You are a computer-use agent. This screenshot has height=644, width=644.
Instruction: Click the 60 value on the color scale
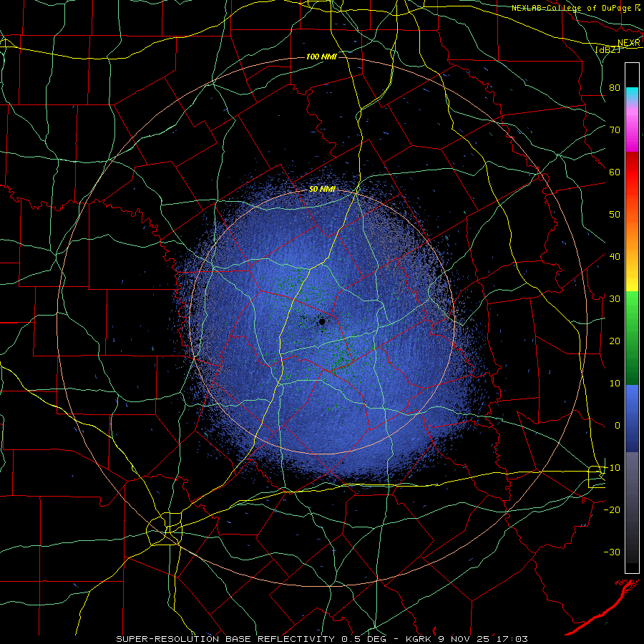pyautogui.click(x=615, y=172)
